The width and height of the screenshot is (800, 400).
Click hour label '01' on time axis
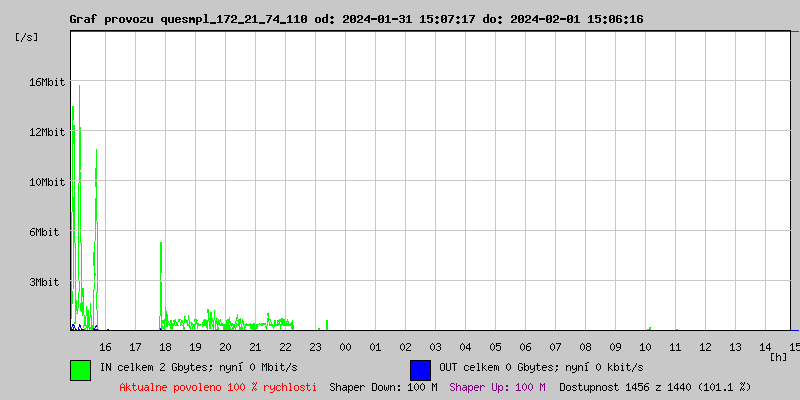tap(376, 347)
